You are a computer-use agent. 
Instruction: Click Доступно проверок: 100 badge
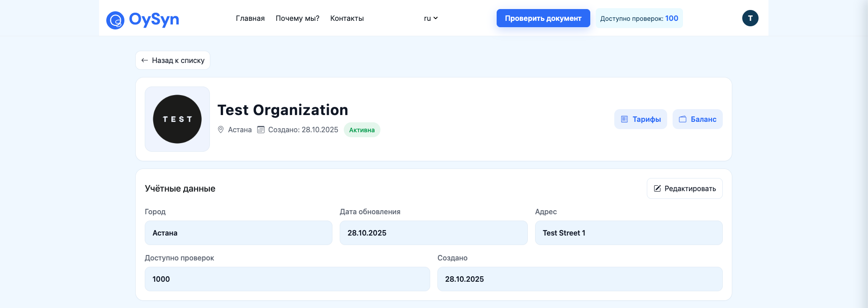point(639,18)
